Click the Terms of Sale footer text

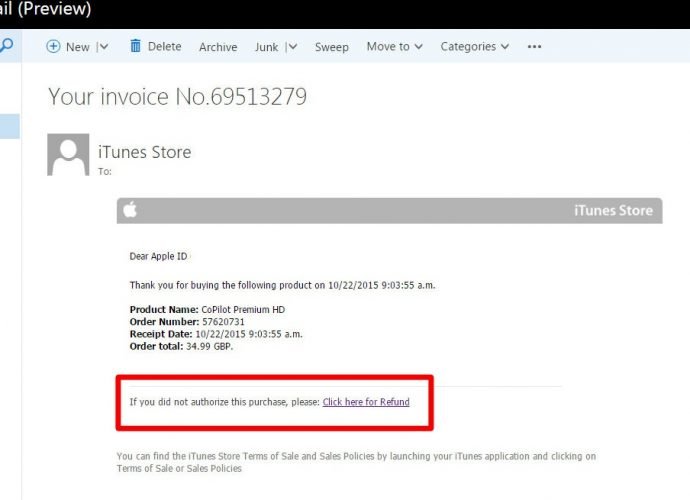pos(356,462)
